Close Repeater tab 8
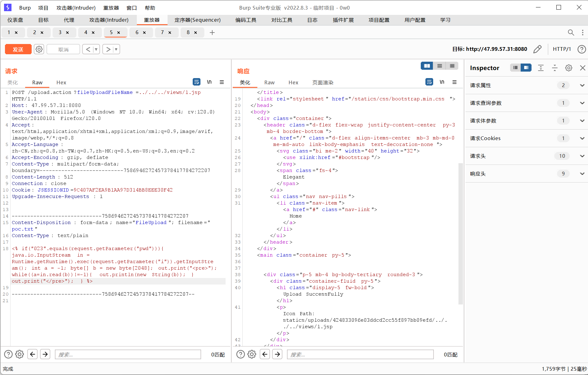Screen dimensions: 588x375 click(195, 33)
